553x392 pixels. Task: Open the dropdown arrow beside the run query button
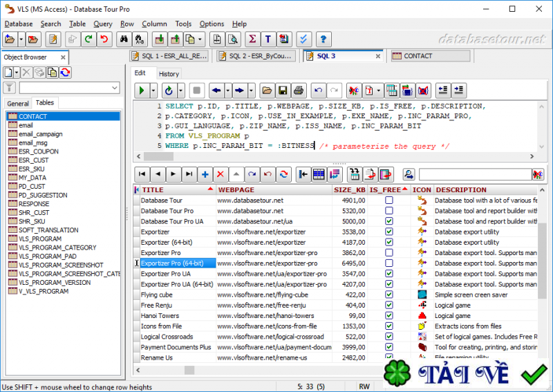153,91
